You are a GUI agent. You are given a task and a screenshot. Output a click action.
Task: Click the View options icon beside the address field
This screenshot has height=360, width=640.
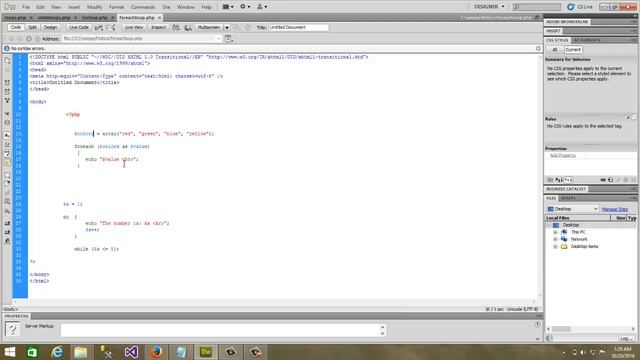(229, 38)
